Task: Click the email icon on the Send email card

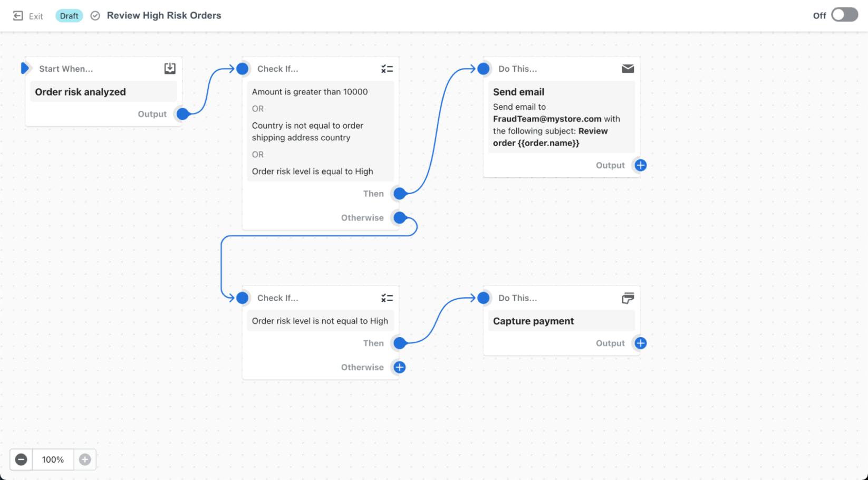Action: click(x=628, y=68)
